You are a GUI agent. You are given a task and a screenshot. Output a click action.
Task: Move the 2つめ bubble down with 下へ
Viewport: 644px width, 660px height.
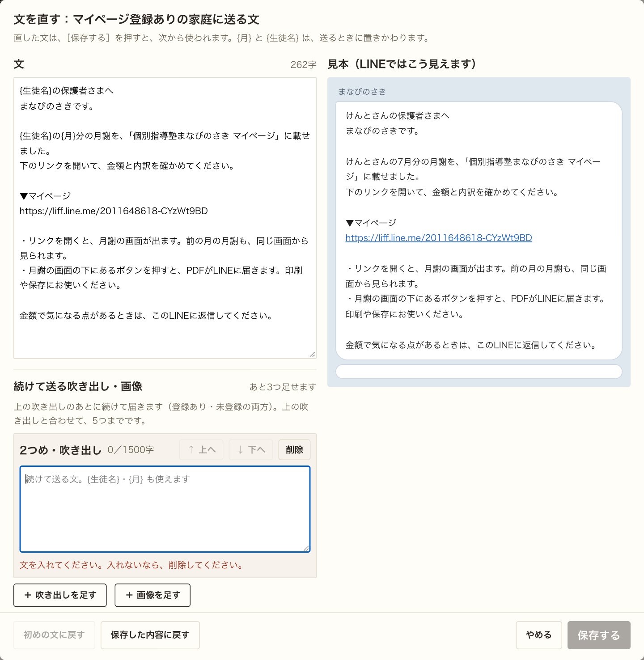click(x=251, y=449)
